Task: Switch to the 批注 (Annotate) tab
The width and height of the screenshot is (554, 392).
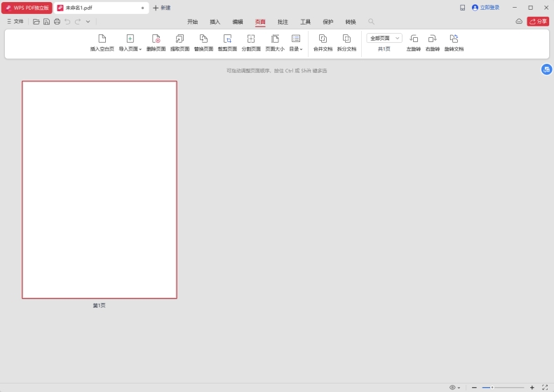Action: 283,22
